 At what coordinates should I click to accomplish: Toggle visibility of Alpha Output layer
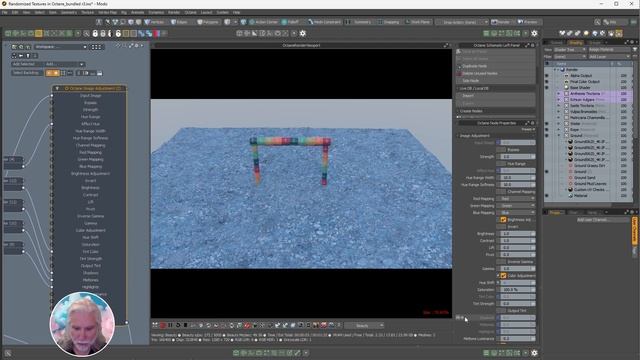tap(547, 76)
